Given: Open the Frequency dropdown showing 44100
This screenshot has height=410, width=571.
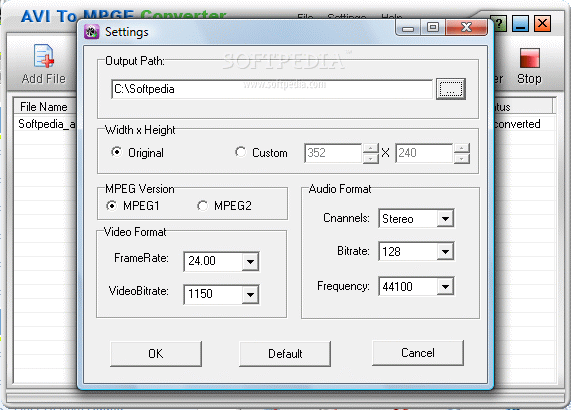Looking at the screenshot, I should (x=445, y=287).
